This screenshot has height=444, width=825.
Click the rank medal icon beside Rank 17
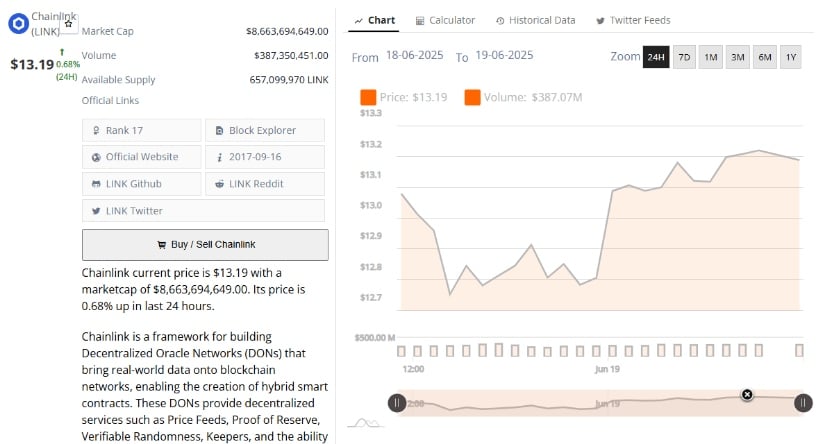tap(96, 130)
